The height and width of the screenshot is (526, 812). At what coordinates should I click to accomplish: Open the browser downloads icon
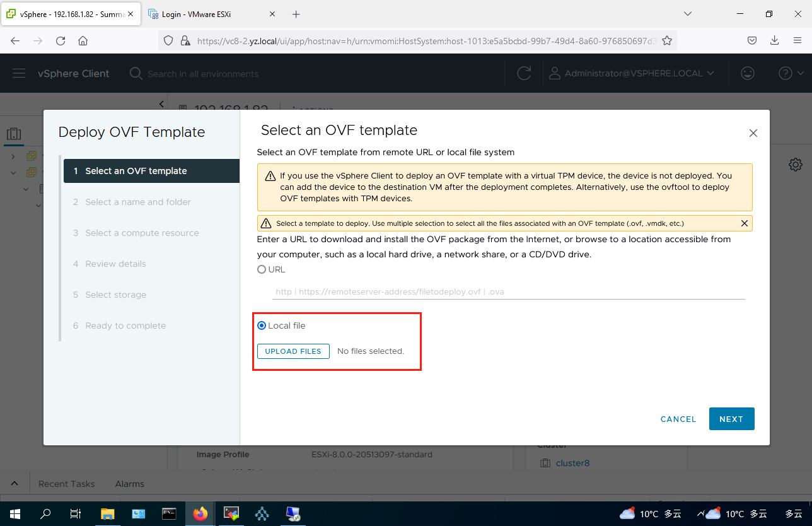point(775,40)
